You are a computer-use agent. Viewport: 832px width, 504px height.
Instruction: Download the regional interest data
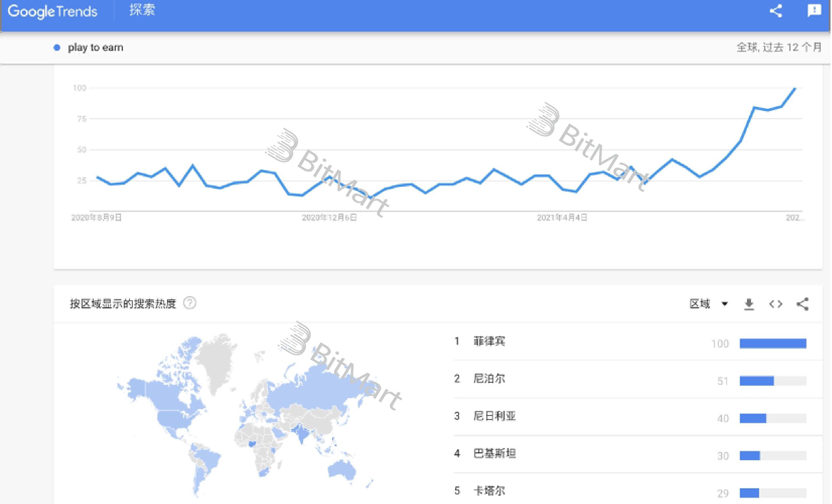(x=749, y=304)
